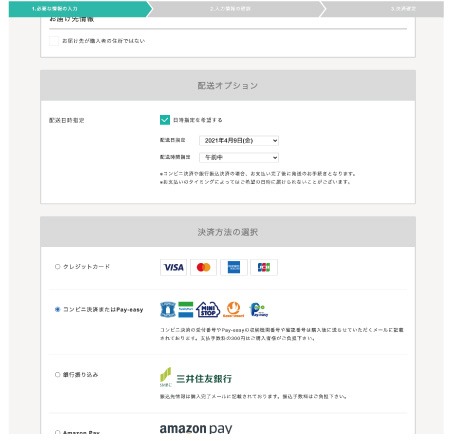The width and height of the screenshot is (453, 441).
Task: Click the convenience store payment description text
Action: (282, 334)
